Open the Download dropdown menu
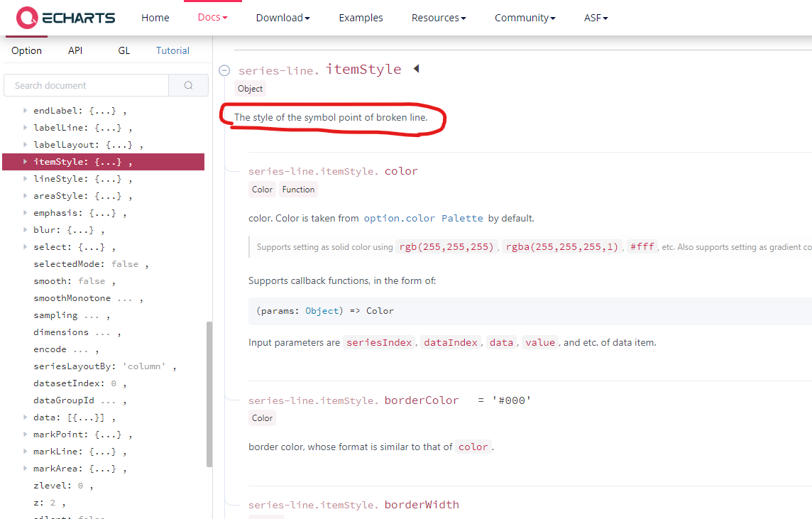Viewport: 812px width, 519px height. point(282,17)
